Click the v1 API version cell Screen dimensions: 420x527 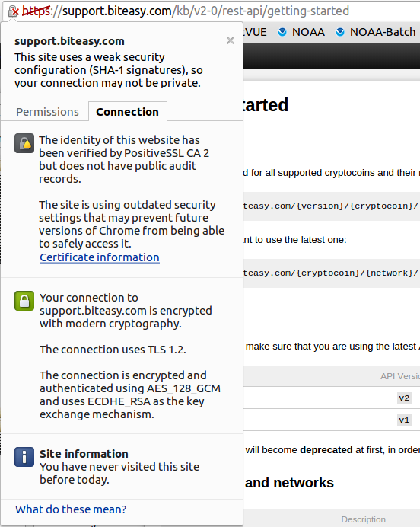pyautogui.click(x=404, y=420)
